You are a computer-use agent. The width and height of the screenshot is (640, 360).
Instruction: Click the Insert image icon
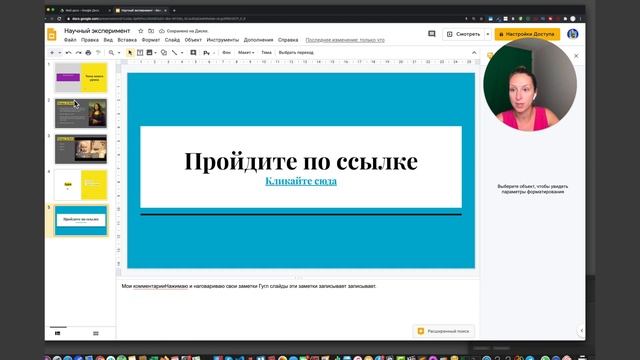tap(149, 53)
